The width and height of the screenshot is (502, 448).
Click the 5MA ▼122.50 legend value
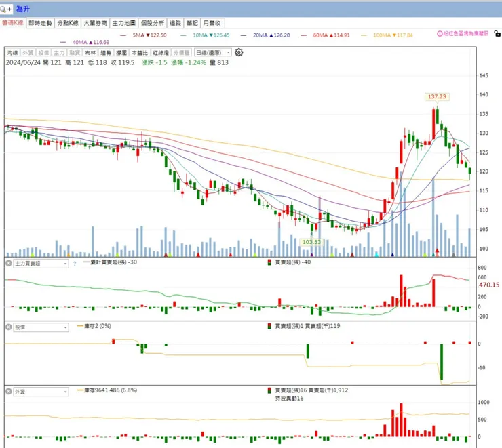[x=149, y=35]
